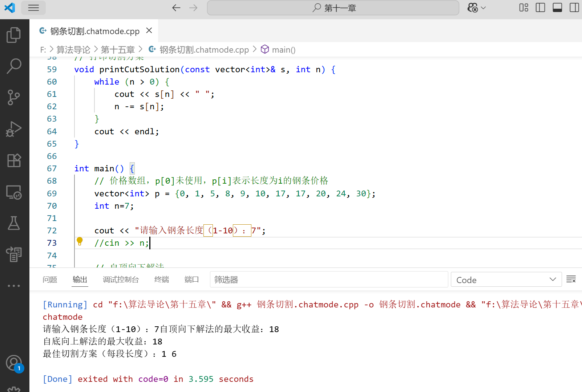Toggle secondary side bar visibility
Viewport: 582px width, 392px height.
coord(574,8)
